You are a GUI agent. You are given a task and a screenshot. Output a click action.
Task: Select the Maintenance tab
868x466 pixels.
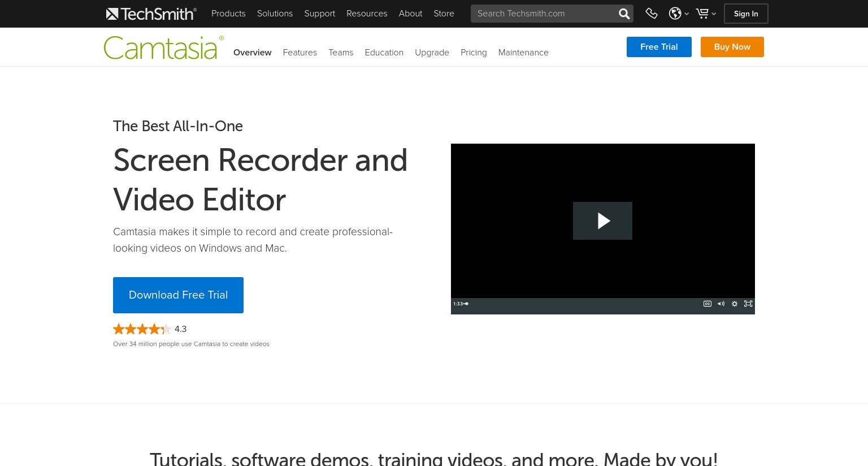523,53
